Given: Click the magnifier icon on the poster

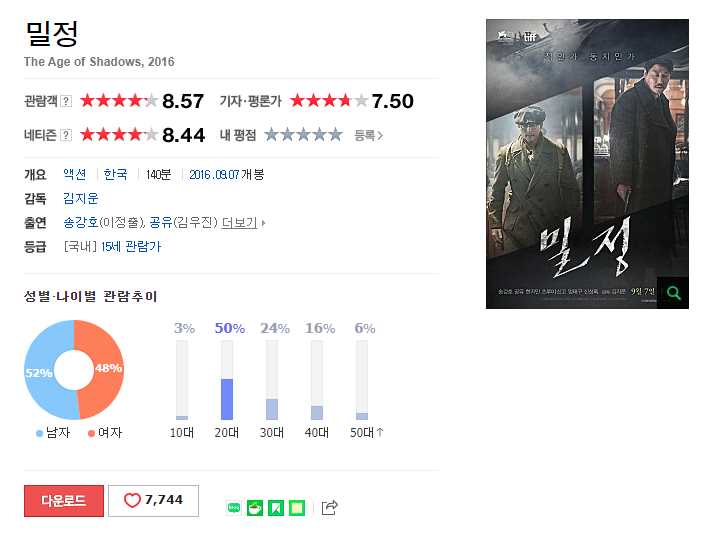Looking at the screenshot, I should coord(673,292).
